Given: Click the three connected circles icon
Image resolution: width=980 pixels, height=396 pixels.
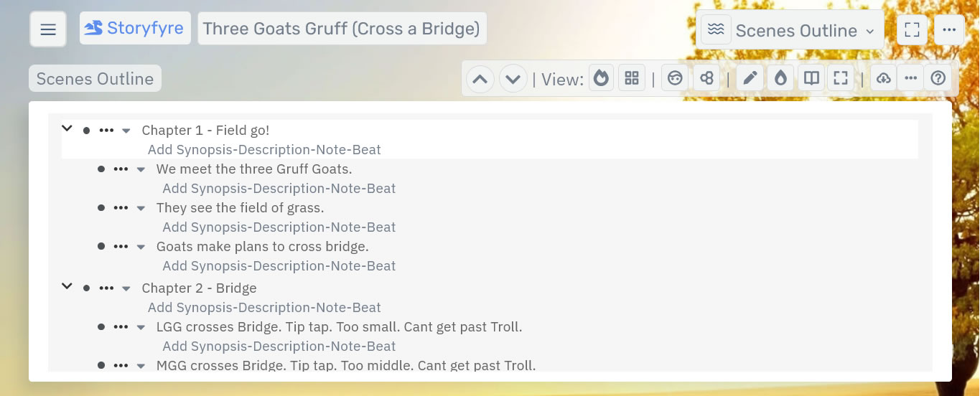Looking at the screenshot, I should tap(706, 78).
